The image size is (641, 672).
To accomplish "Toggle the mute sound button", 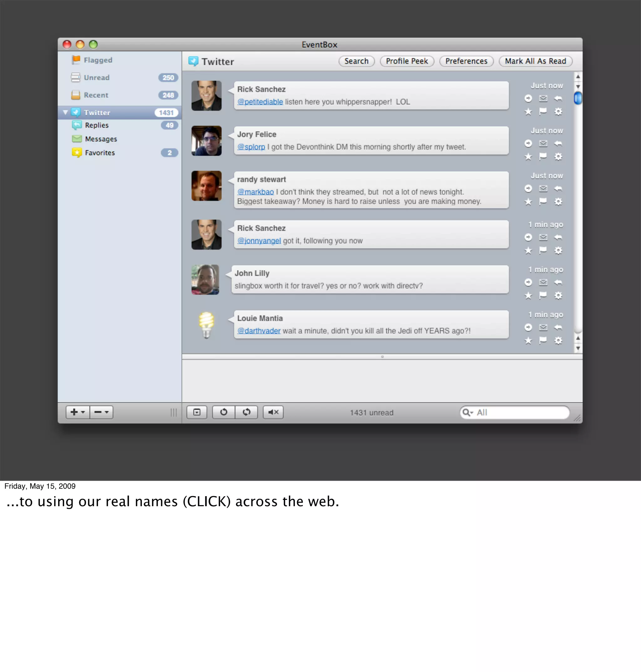I will (x=273, y=412).
